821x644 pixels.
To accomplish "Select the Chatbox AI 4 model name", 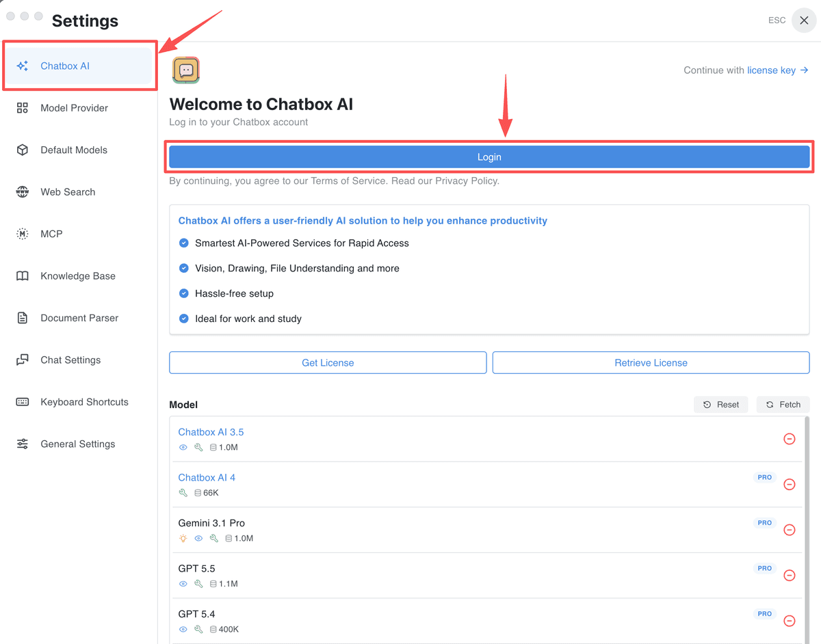I will pyautogui.click(x=207, y=478).
